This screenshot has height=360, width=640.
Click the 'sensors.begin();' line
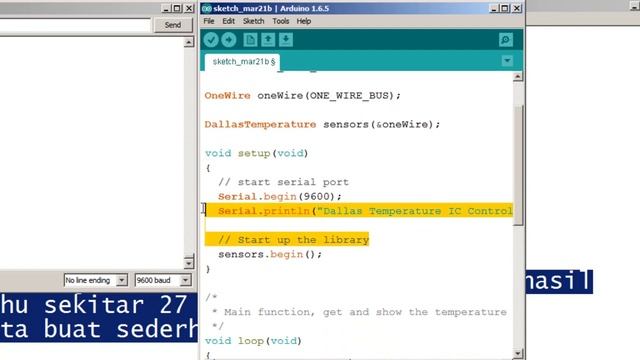point(270,254)
